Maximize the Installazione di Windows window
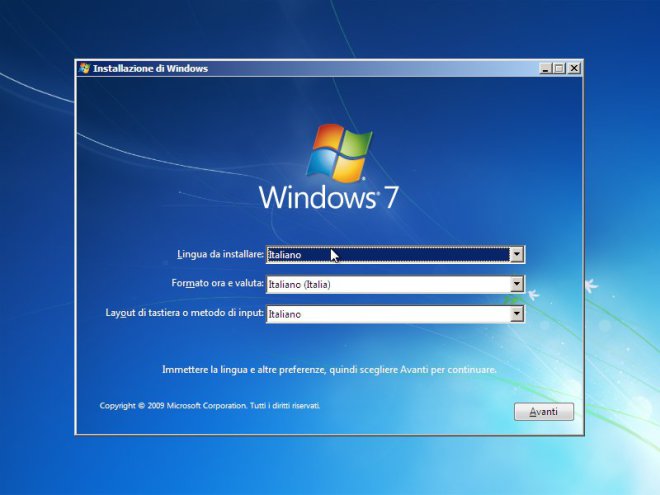660x495 pixels. 559,69
